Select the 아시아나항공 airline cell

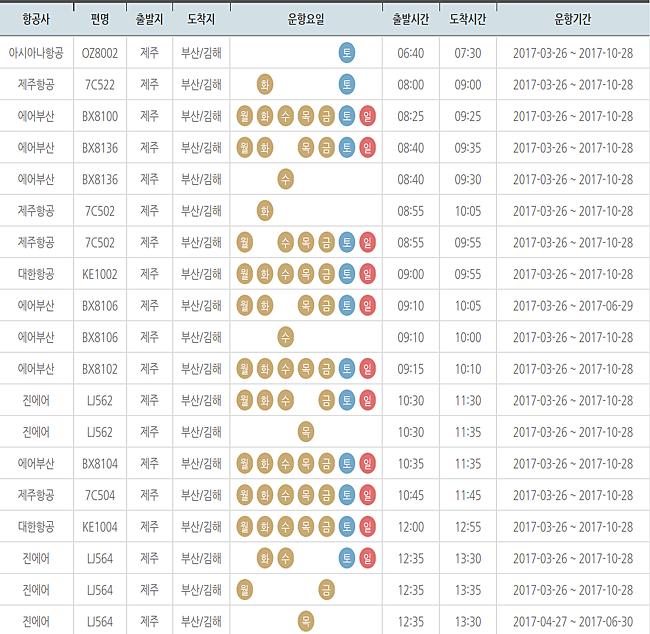(x=36, y=53)
